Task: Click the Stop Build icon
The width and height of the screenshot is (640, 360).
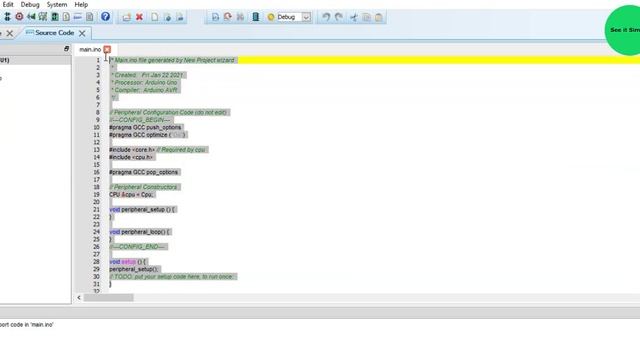Action: coord(240,17)
